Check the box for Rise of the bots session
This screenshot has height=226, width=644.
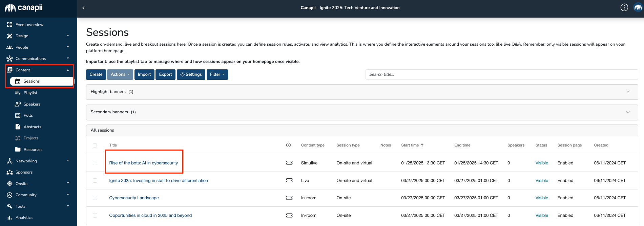[95, 163]
